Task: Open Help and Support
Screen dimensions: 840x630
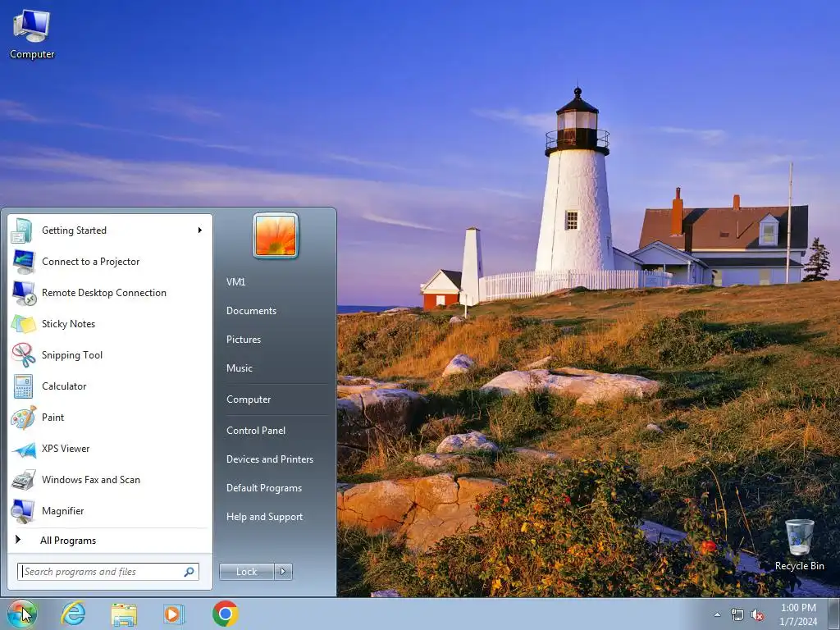Action: (264, 517)
